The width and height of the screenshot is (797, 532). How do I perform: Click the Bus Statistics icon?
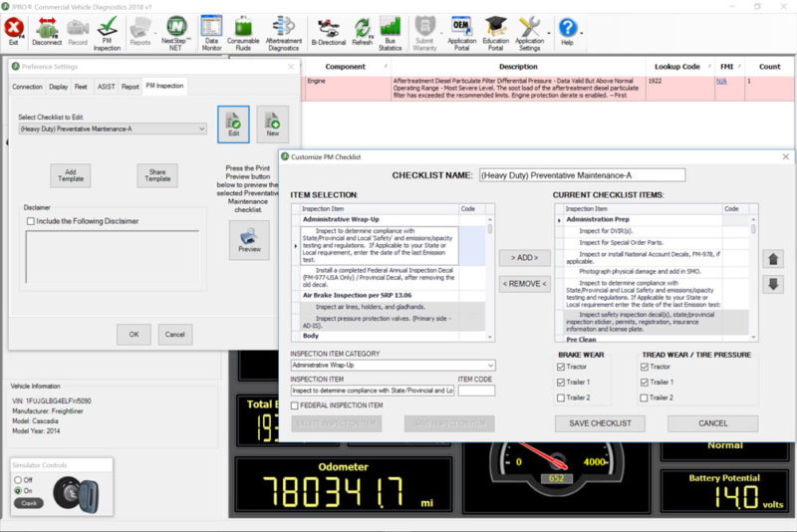[x=391, y=30]
